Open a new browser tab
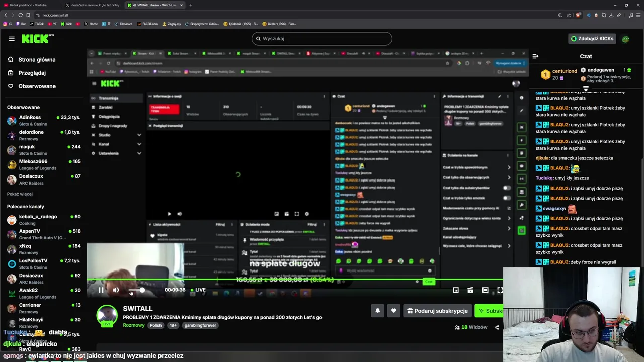Viewport: 644px width, 362px height. pyautogui.click(x=190, y=5)
